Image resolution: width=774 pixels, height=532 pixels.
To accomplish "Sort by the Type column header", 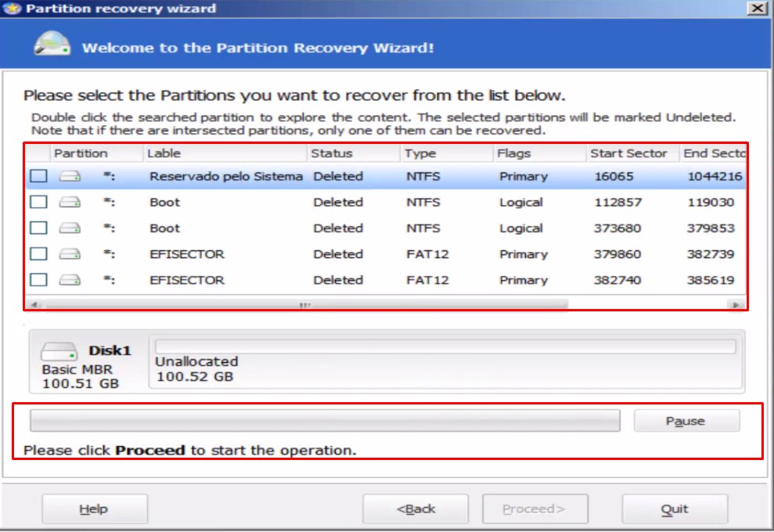I will point(447,153).
